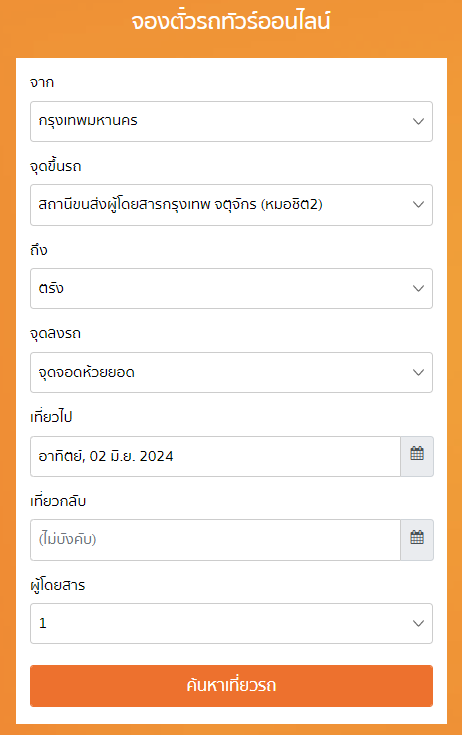Screen dimensions: 462x735
Task: Click chevron arrow of กรุงเทพมหานคร origin field
Action: [418, 121]
